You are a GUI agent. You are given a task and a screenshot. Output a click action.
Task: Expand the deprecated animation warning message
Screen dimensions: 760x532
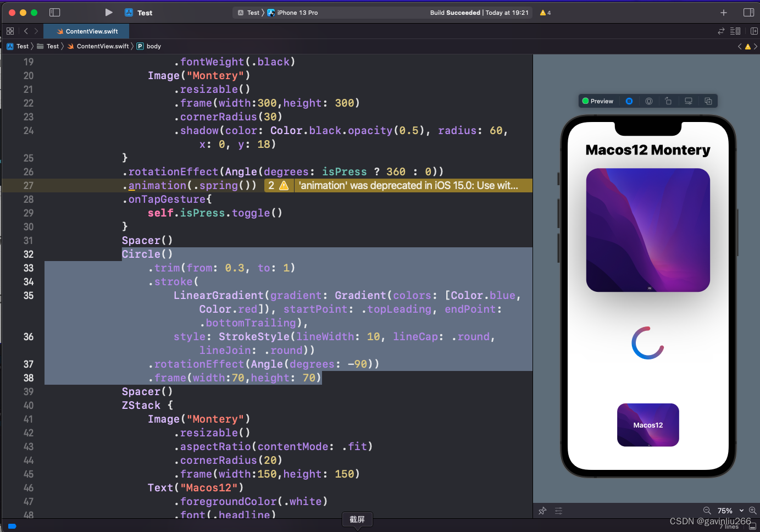[408, 185]
